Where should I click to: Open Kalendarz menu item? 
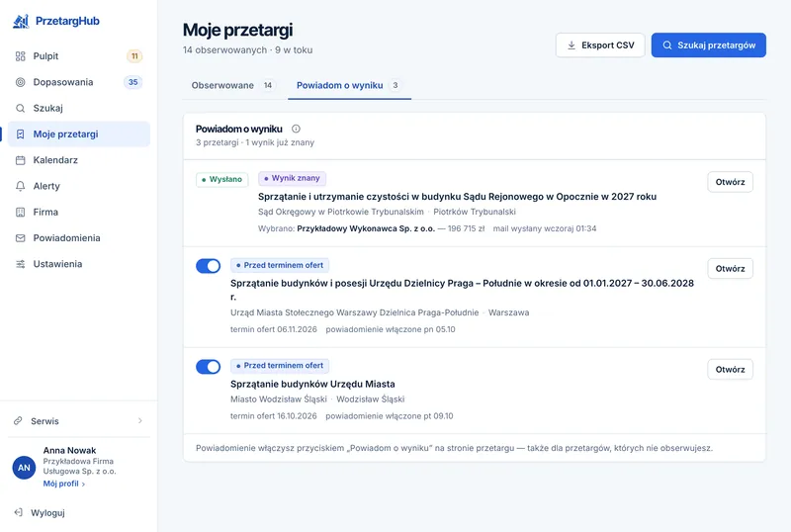[79, 160]
